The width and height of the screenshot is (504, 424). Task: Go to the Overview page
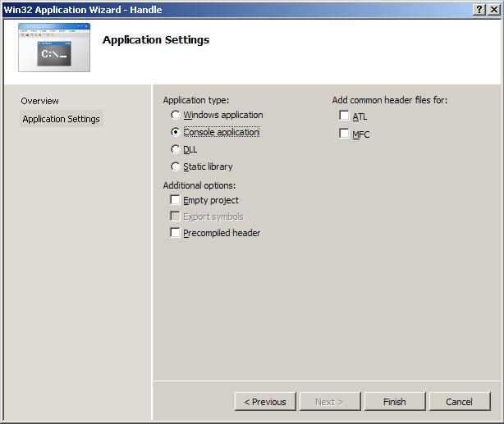tap(40, 101)
